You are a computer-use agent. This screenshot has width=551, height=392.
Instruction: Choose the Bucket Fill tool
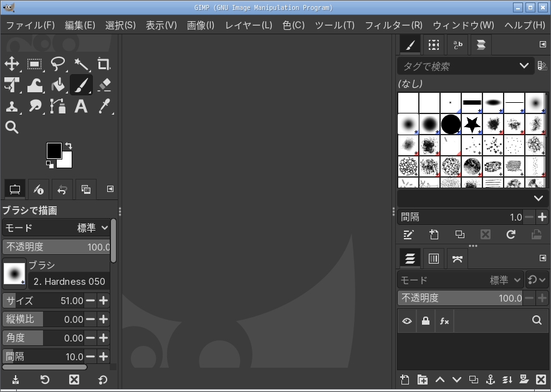tap(58, 85)
